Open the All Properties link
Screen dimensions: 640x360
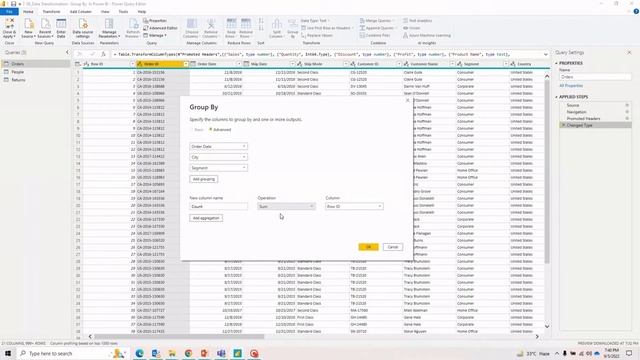pyautogui.click(x=571, y=86)
